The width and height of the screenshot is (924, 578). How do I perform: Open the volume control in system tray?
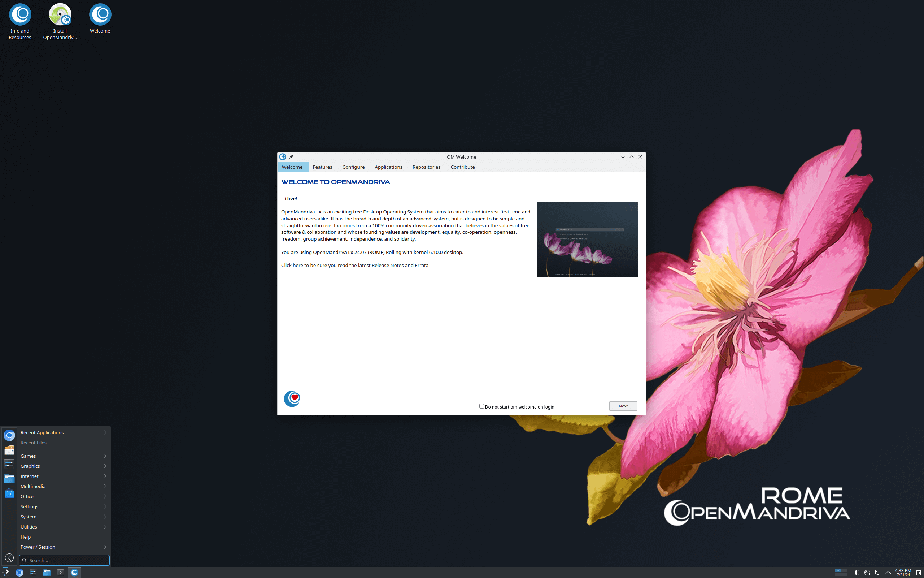(x=856, y=573)
